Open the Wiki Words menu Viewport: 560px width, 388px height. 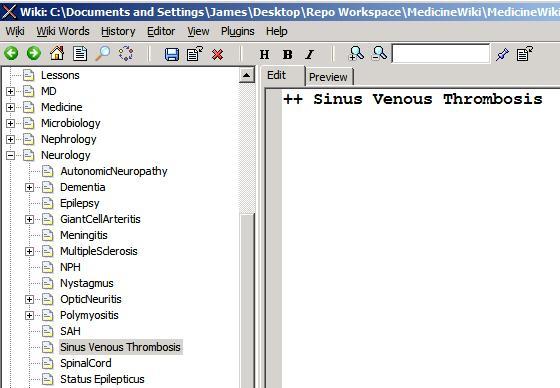tap(63, 31)
